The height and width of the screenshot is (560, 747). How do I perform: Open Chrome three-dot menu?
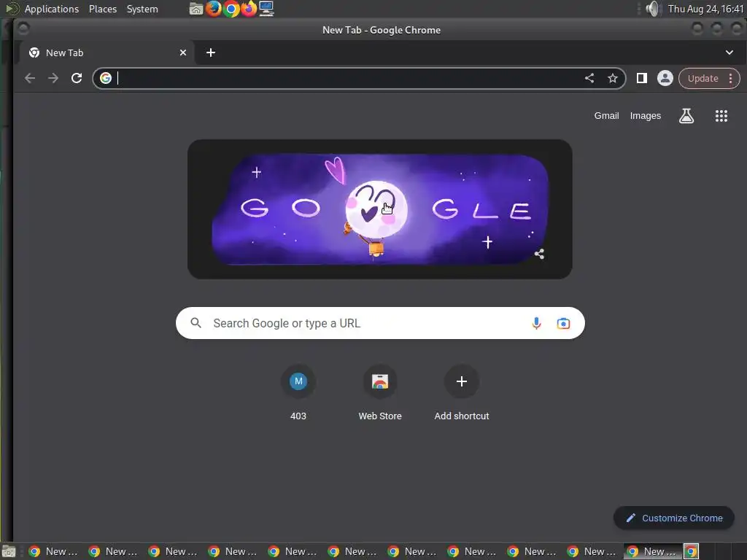pyautogui.click(x=731, y=79)
